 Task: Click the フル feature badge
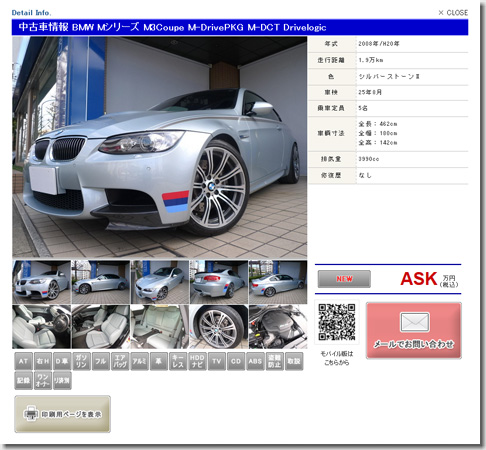pyautogui.click(x=101, y=361)
